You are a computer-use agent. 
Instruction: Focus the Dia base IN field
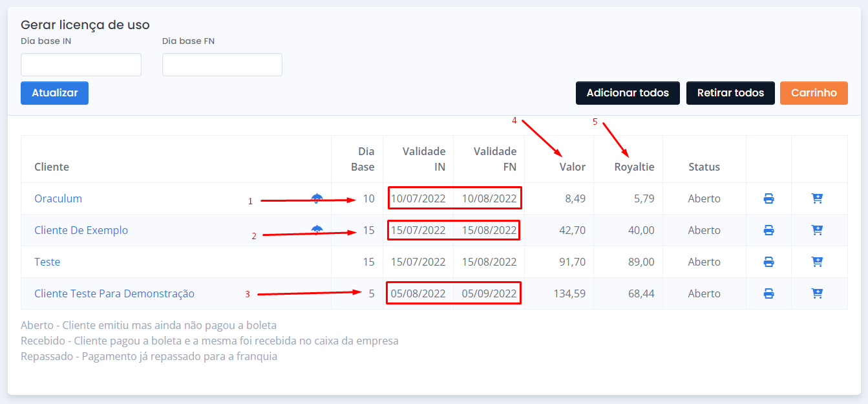[x=81, y=65]
